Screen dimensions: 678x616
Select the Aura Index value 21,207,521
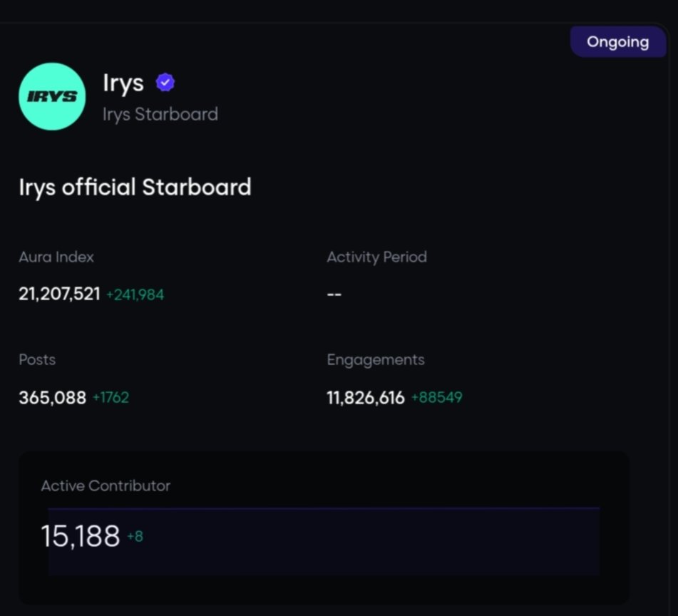59,294
